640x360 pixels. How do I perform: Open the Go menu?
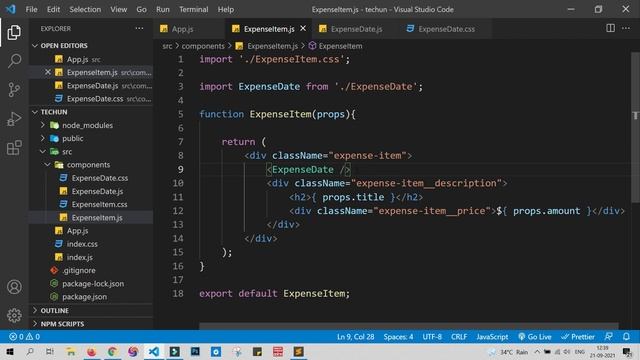click(141, 9)
